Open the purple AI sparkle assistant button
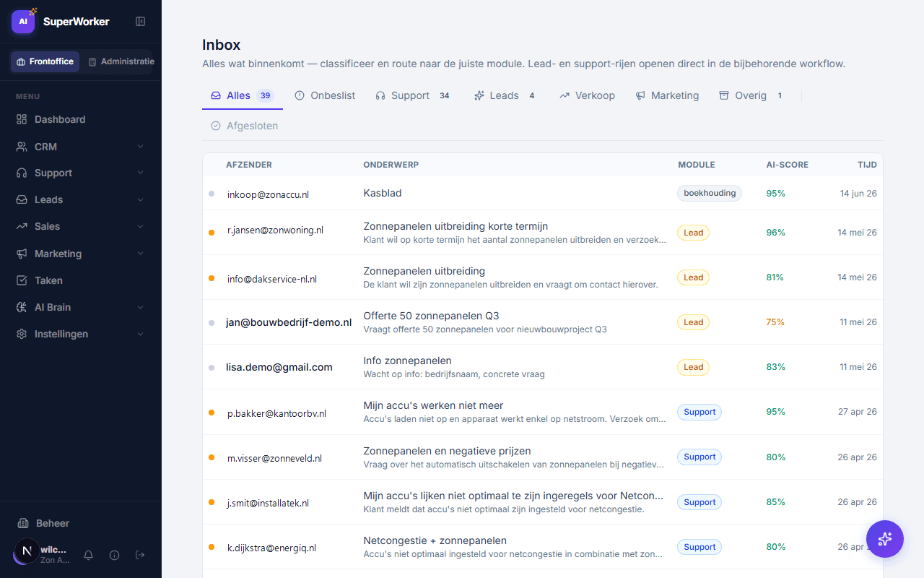This screenshot has height=578, width=924. point(885,539)
